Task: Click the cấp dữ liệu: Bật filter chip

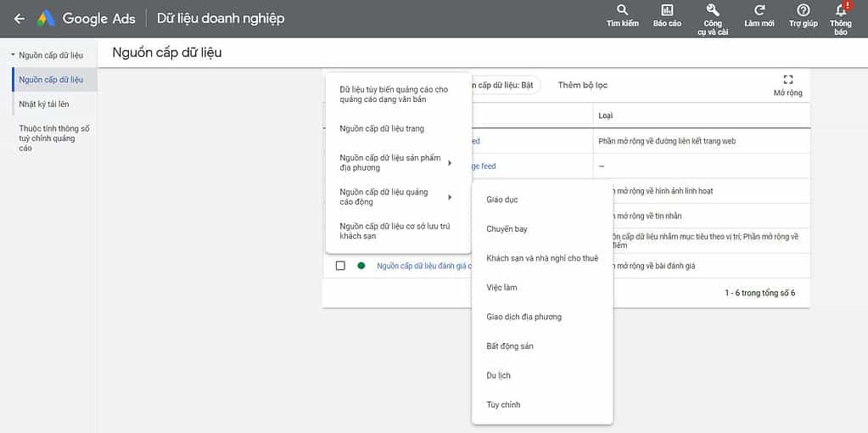Action: (x=506, y=85)
